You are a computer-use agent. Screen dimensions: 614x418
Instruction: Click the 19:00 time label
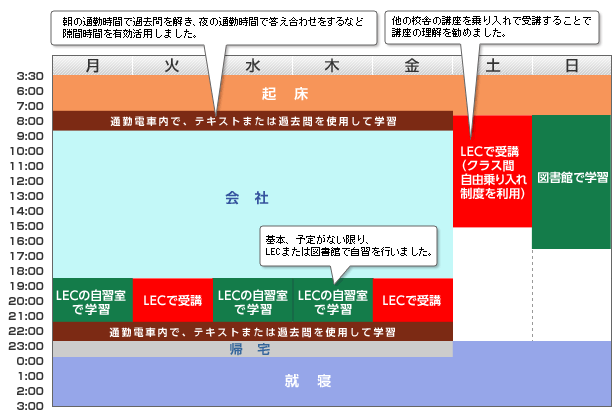point(27,286)
